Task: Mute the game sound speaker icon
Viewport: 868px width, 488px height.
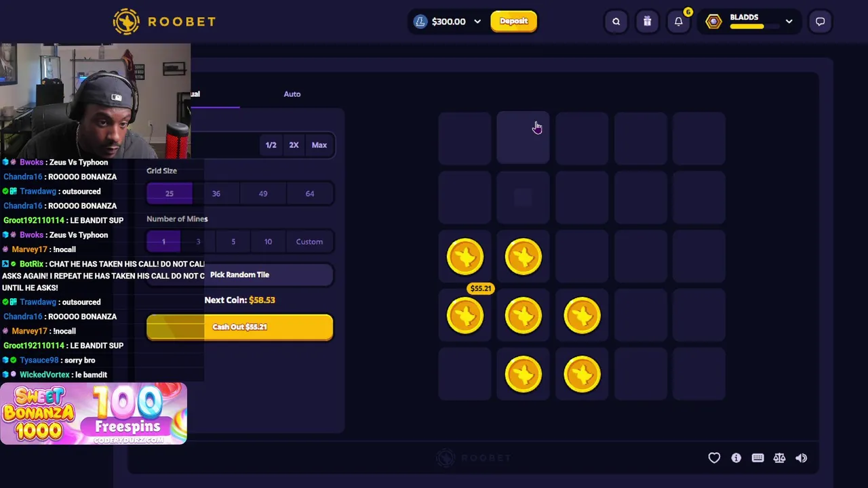Action: tap(801, 458)
